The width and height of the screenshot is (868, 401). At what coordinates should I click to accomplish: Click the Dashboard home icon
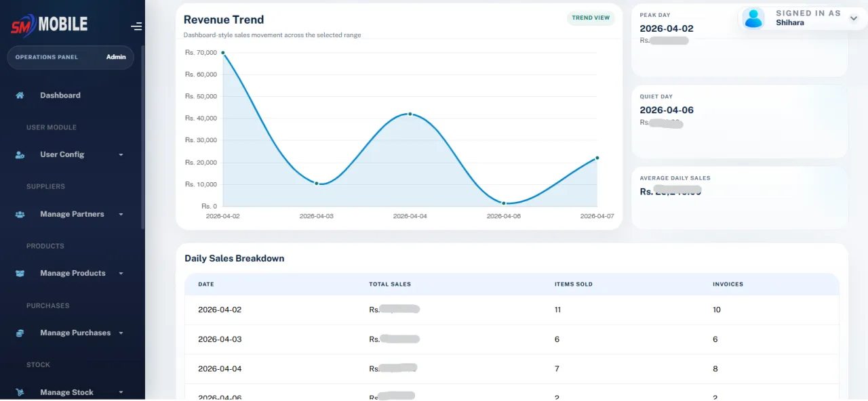tap(20, 96)
